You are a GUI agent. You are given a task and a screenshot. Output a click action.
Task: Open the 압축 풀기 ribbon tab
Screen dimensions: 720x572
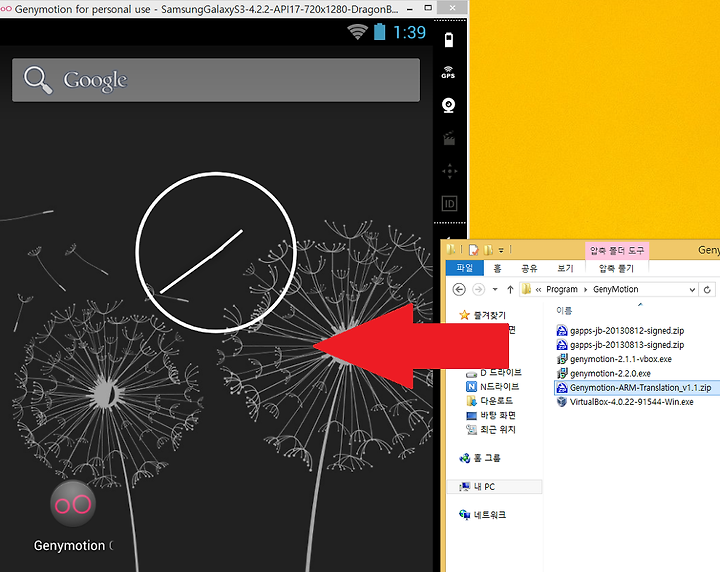(616, 268)
